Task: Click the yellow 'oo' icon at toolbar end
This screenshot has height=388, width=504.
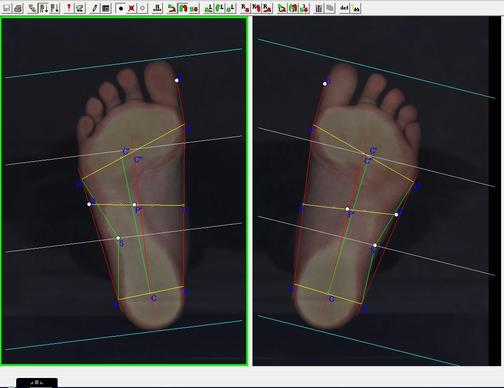Action: pos(356,8)
